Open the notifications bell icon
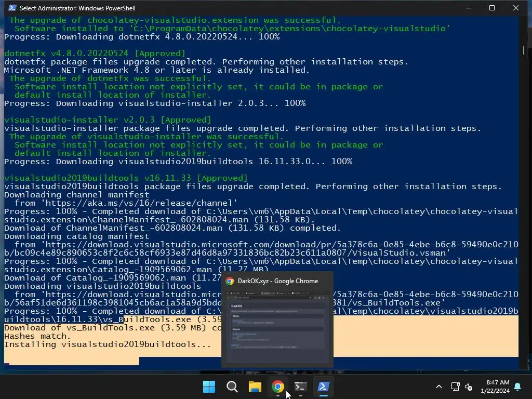This screenshot has width=532, height=399. click(518, 387)
